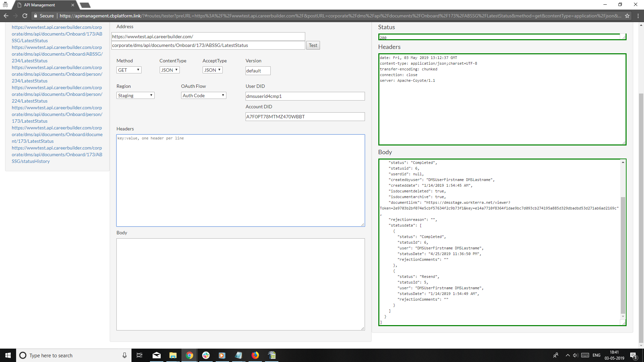Open history link Onboard/person/234/LatestStatus
Viewport: 644px width, 362px height.
(x=57, y=74)
